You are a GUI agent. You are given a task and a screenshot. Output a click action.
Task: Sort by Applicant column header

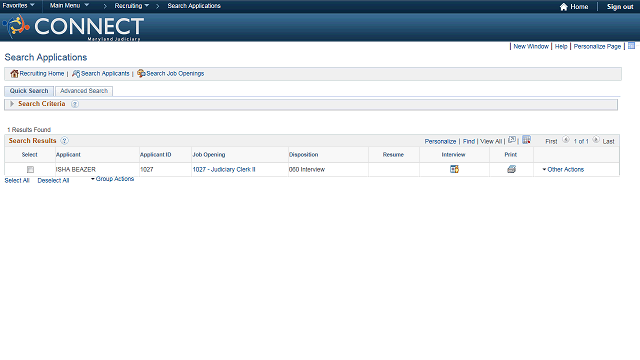click(68, 155)
